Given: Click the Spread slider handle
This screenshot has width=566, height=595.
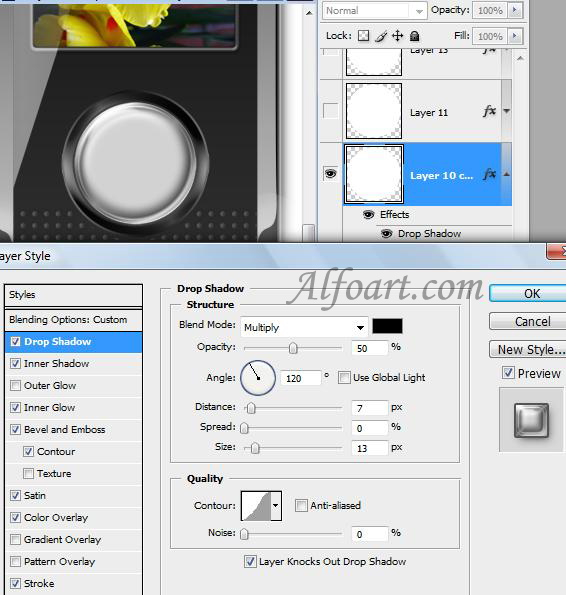Looking at the screenshot, I should [x=244, y=428].
